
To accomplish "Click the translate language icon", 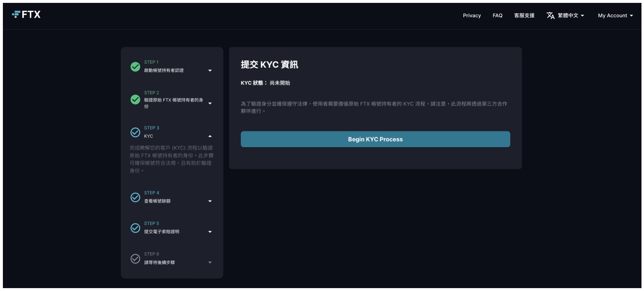I will pos(550,15).
